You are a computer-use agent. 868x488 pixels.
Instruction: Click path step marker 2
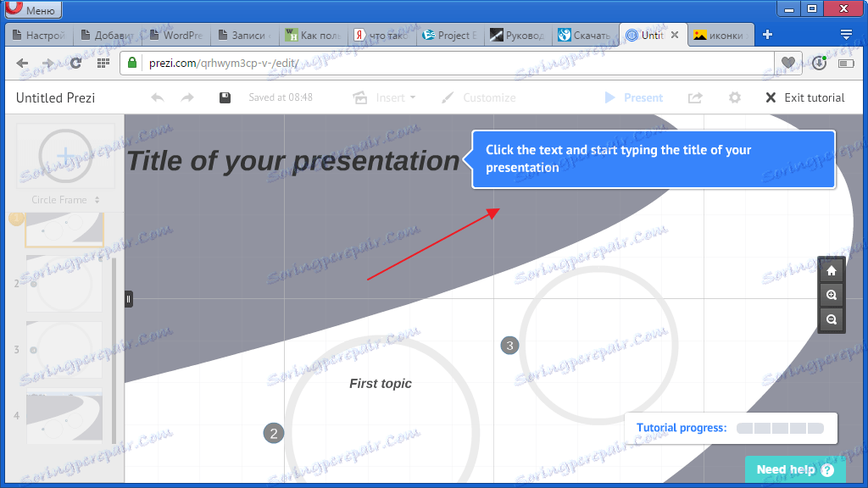274,433
